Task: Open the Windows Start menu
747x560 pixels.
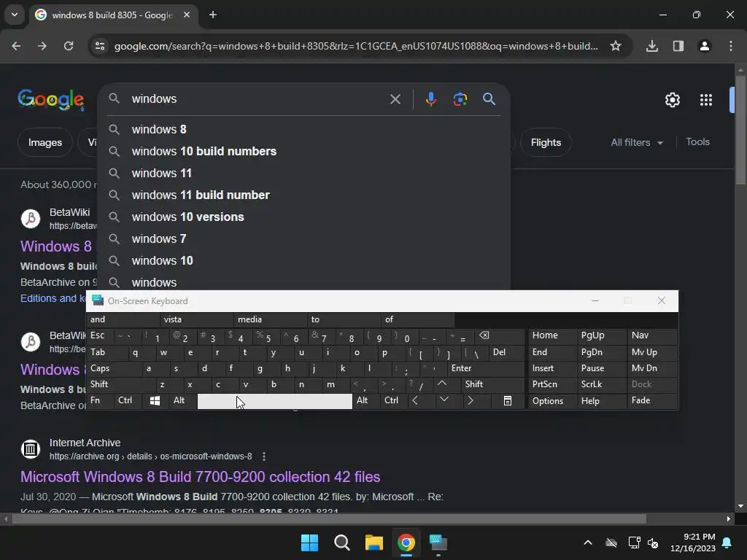Action: [309, 542]
